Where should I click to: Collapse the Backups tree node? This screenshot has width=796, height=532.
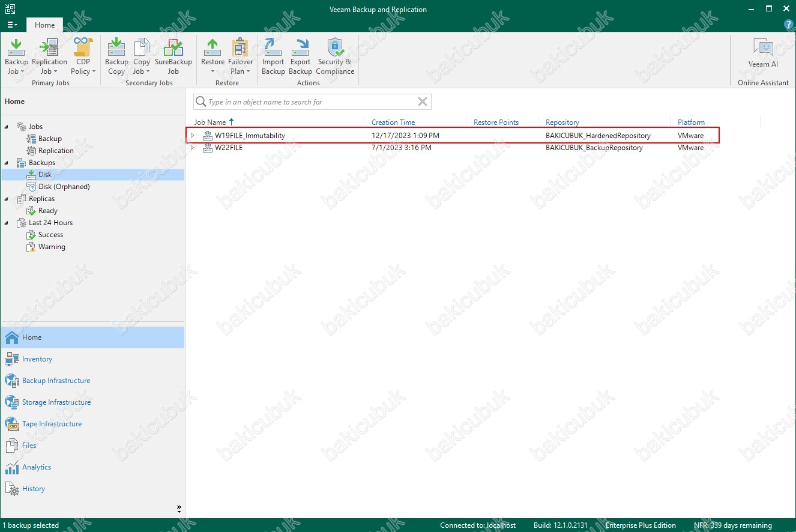[x=7, y=163]
